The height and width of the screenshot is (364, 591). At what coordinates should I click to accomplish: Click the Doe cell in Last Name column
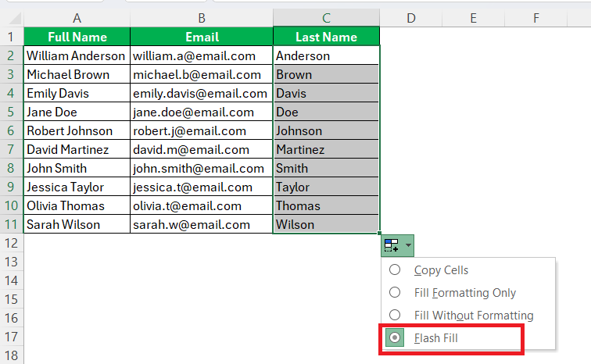pyautogui.click(x=327, y=112)
